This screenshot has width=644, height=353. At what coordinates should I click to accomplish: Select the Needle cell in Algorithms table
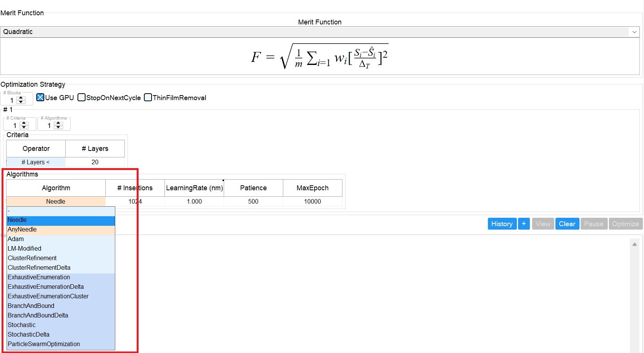pos(56,201)
